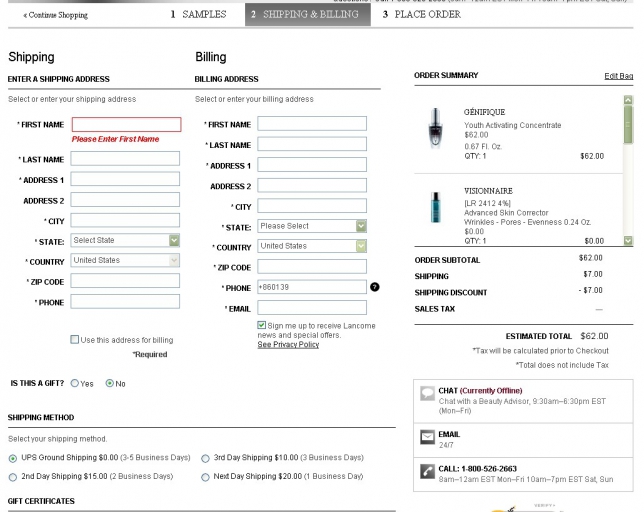Click order summary scroll down arrow
644x512 pixels.
point(628,240)
